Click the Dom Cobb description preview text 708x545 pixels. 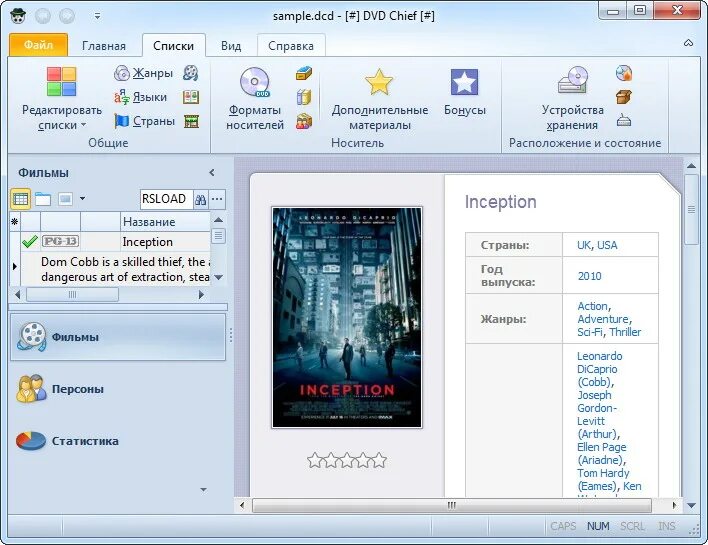pos(126,269)
